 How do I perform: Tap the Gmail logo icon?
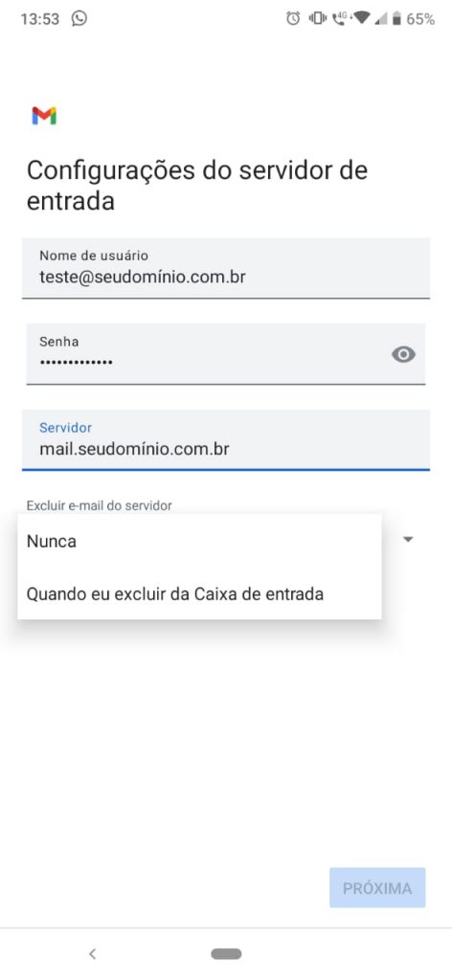coord(44,116)
